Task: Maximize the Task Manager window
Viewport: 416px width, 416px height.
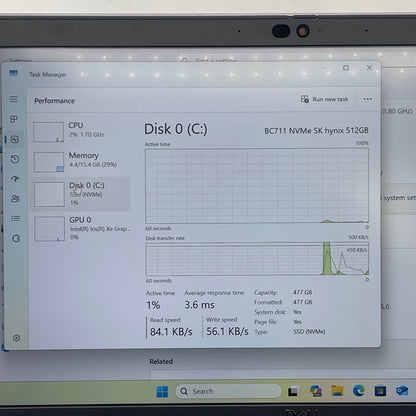Action: point(346,68)
